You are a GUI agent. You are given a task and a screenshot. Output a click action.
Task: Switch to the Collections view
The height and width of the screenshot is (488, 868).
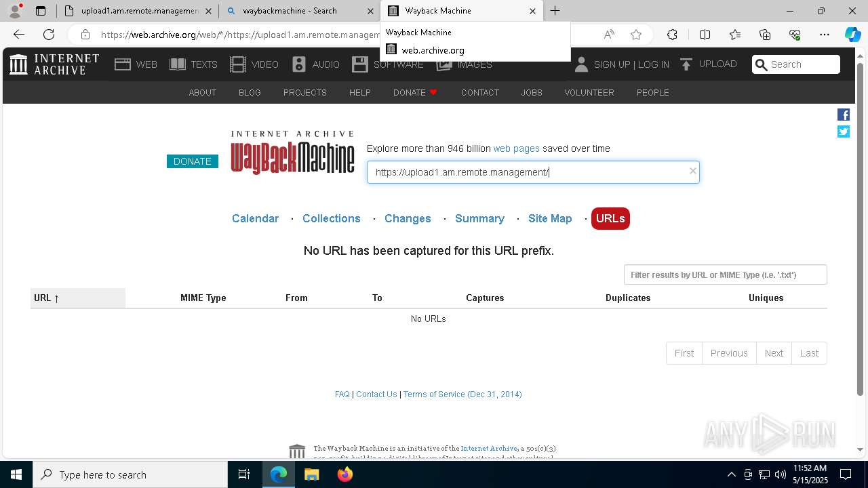(332, 218)
